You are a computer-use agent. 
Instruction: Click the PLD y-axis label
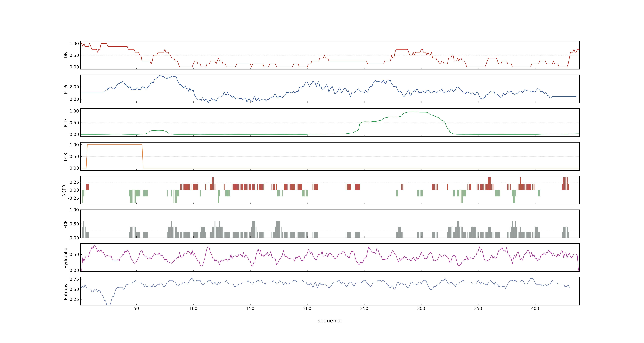tap(66, 123)
